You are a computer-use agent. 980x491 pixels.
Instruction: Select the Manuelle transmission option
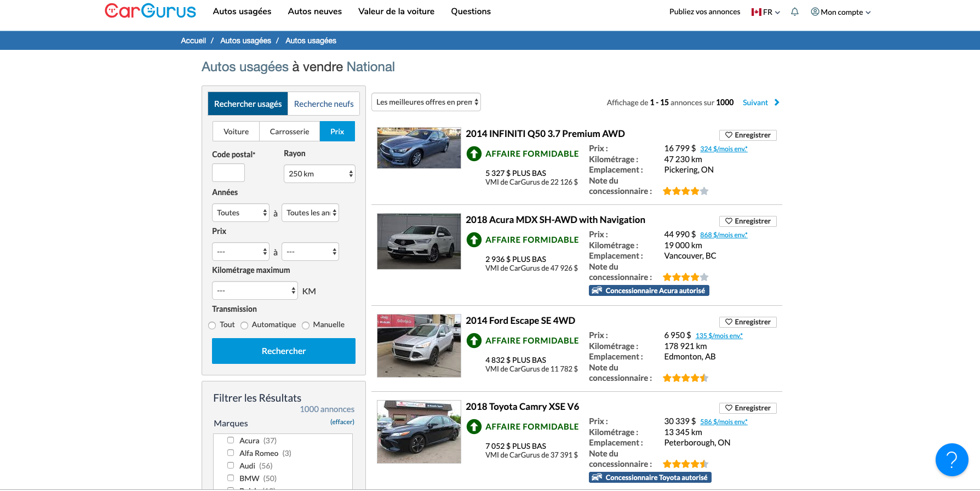point(306,326)
